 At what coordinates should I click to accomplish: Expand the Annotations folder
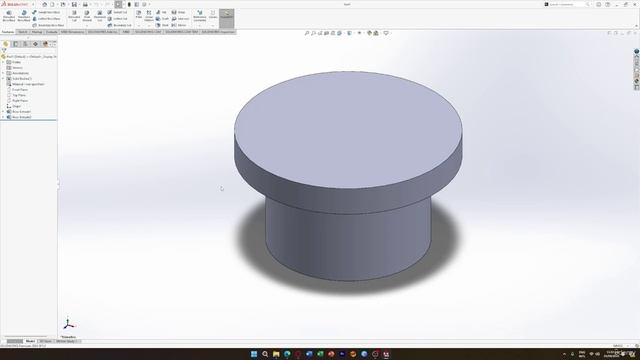point(3,73)
